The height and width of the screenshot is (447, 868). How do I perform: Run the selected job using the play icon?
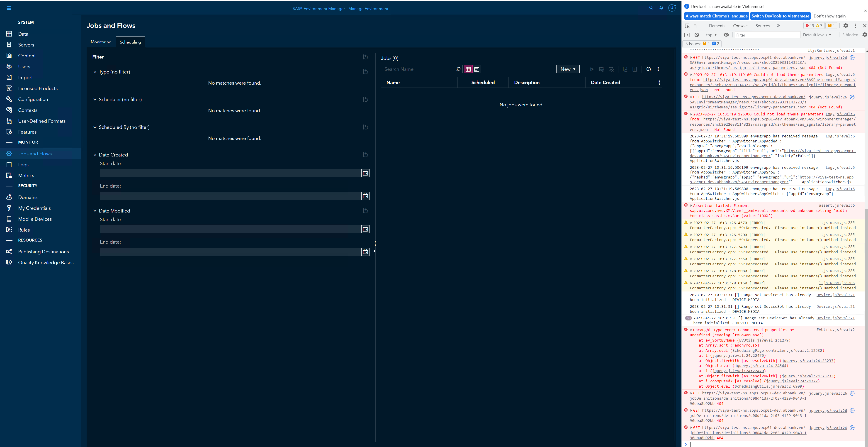point(592,69)
